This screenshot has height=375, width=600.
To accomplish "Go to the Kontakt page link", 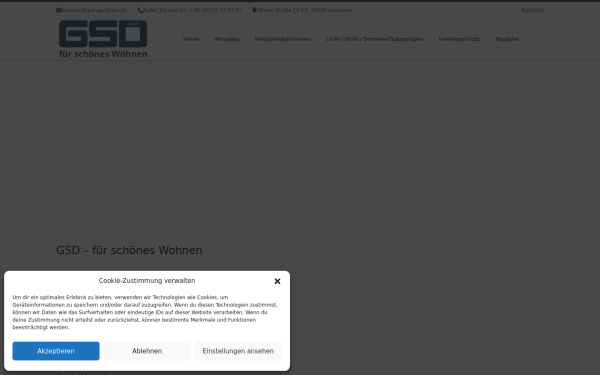I will [532, 10].
